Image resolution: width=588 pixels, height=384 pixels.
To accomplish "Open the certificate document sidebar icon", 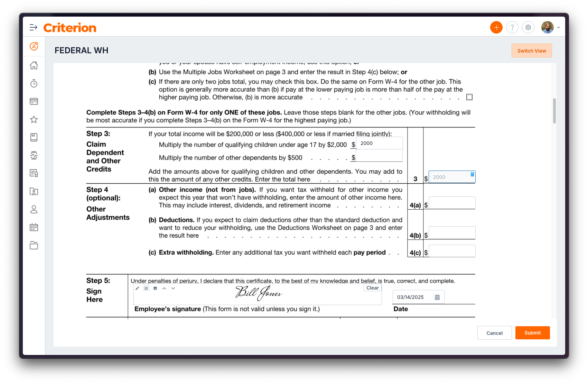I will [x=34, y=173].
